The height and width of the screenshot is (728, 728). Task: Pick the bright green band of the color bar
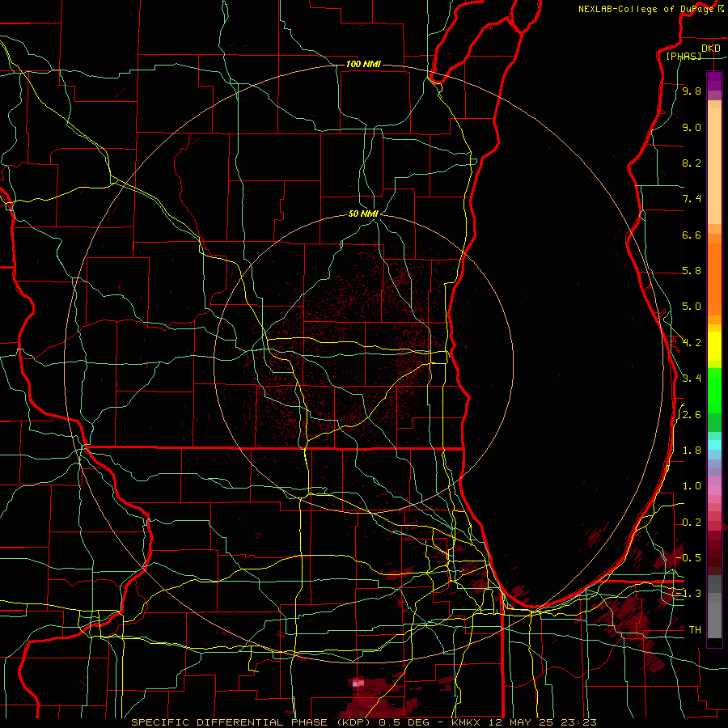pyautogui.click(x=714, y=391)
